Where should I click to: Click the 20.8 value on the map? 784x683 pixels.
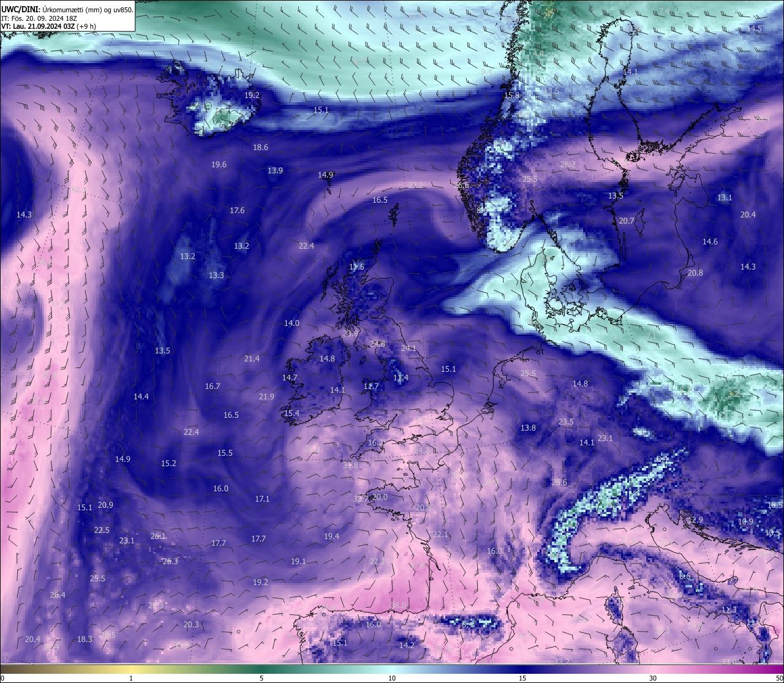coord(695,273)
